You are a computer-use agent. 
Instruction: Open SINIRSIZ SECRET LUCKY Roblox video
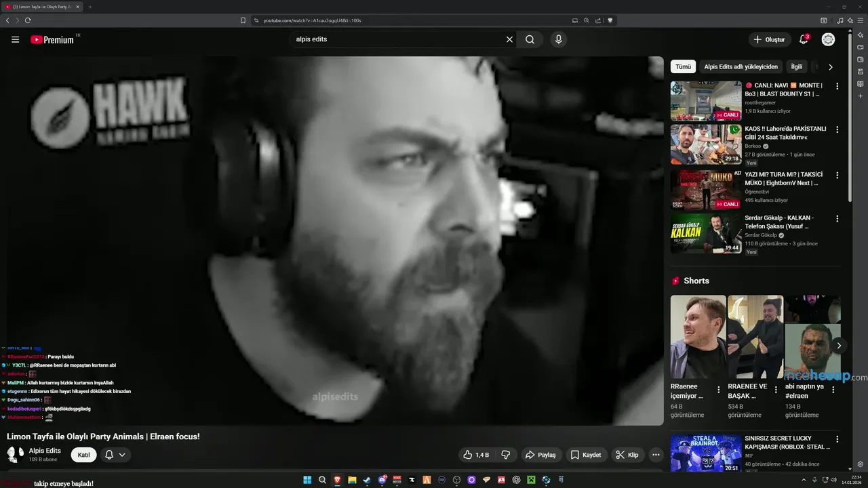(x=706, y=453)
